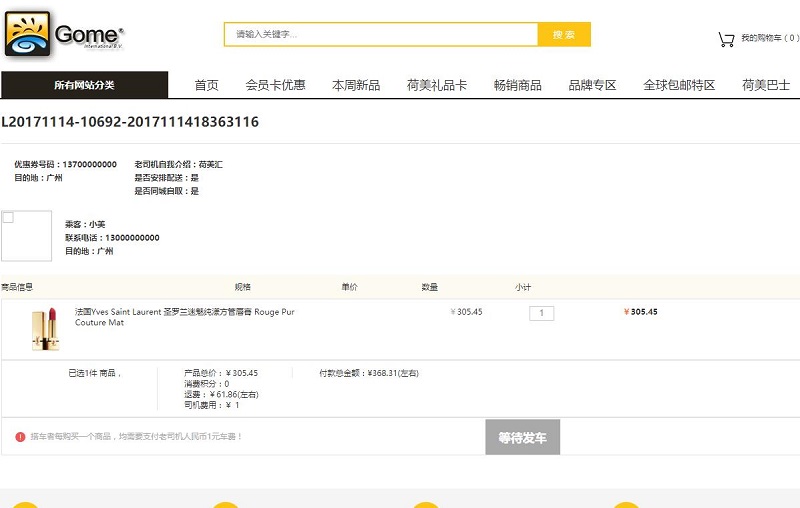800x508 pixels.
Task: Click the red warning notice icon
Action: click(20, 437)
